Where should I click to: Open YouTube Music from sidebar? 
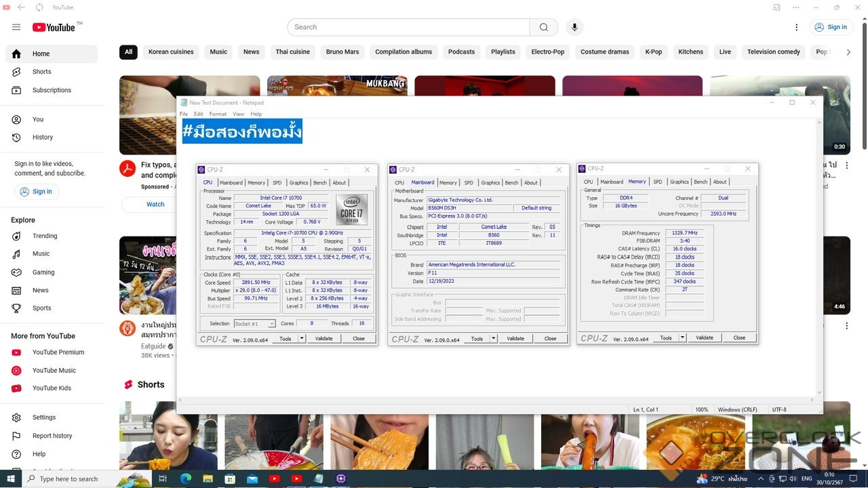(x=54, y=371)
